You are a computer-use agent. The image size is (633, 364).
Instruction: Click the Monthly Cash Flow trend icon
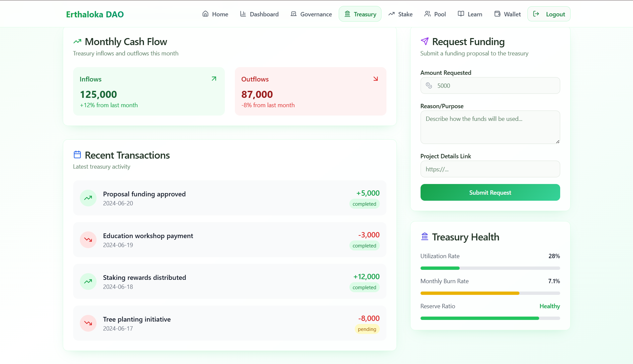pos(77,41)
